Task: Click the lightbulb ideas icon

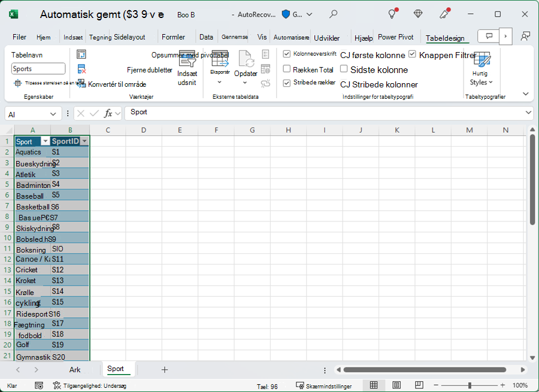Action: (x=392, y=13)
